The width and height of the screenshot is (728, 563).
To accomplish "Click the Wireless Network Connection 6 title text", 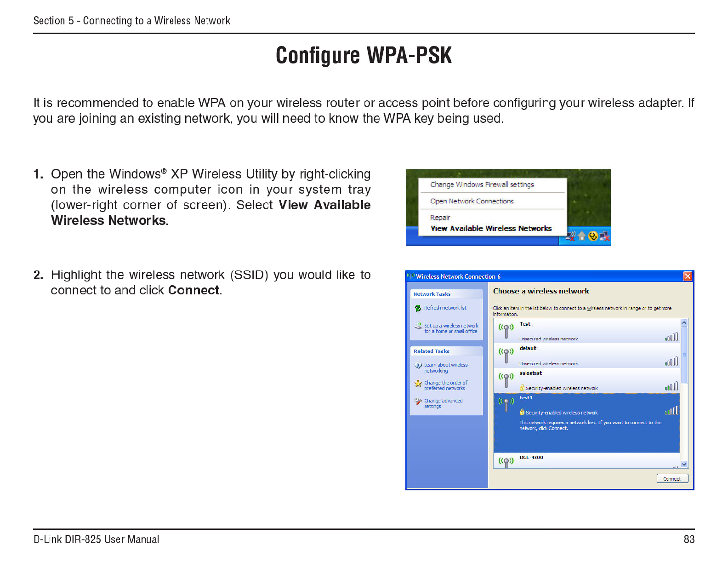I will [x=458, y=276].
